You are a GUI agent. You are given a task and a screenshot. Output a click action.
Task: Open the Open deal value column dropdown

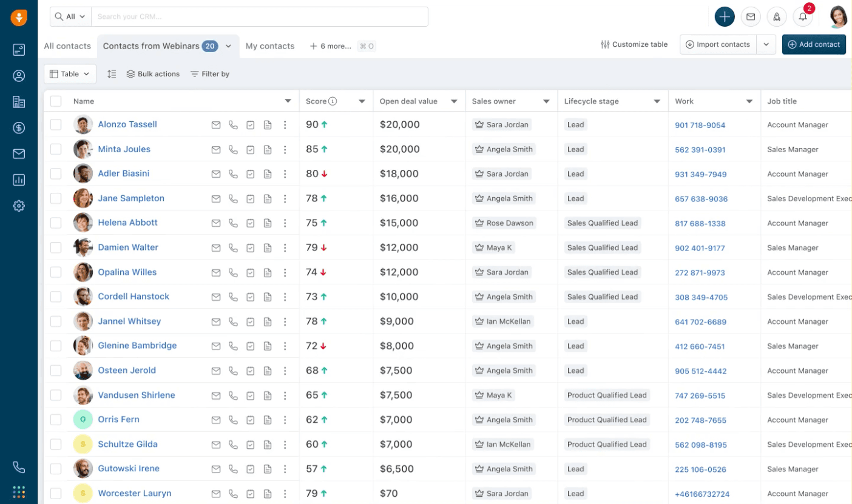point(454,101)
